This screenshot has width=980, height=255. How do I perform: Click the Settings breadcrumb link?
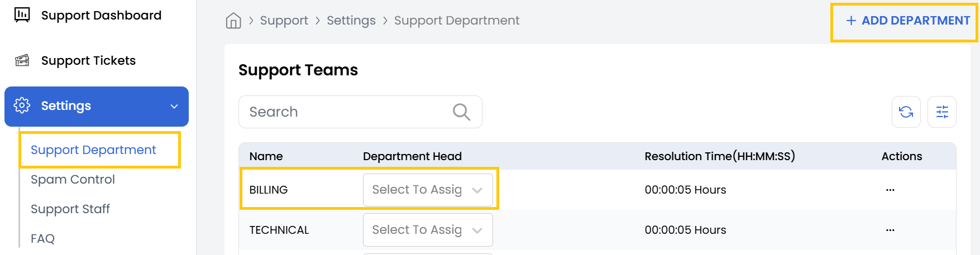(351, 21)
